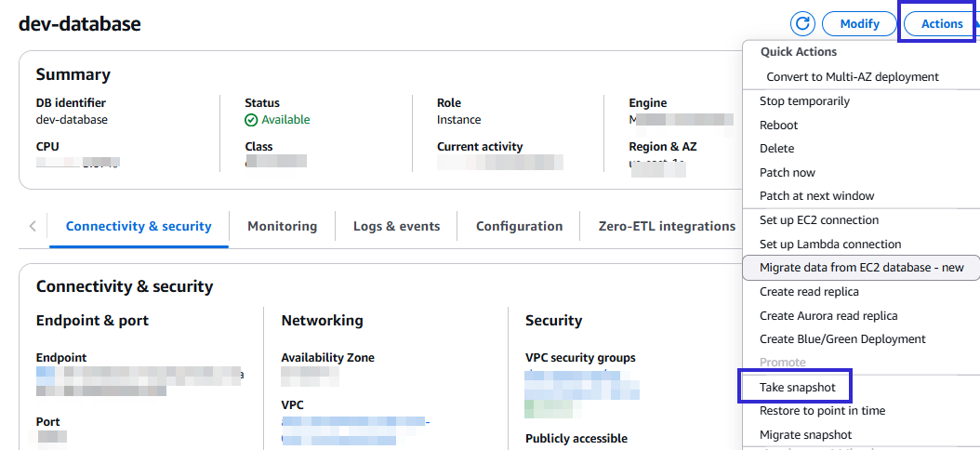Select Patch now option
The height and width of the screenshot is (450, 980).
point(788,173)
